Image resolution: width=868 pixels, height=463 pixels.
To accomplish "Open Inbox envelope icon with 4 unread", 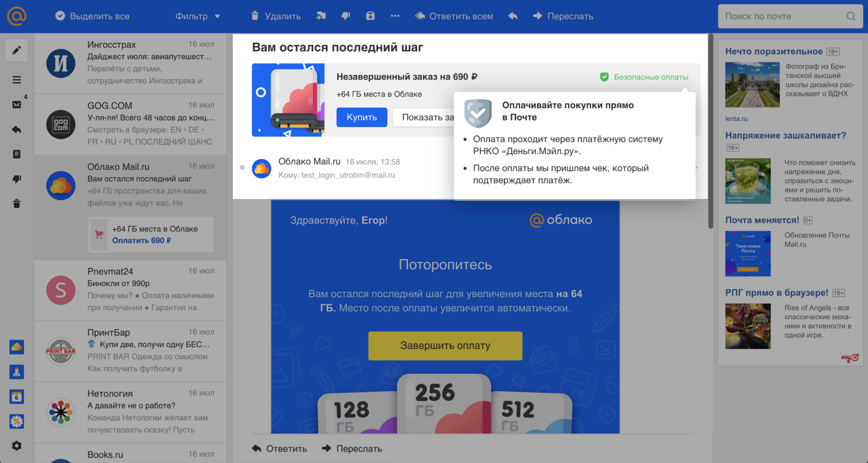I will tap(16, 104).
